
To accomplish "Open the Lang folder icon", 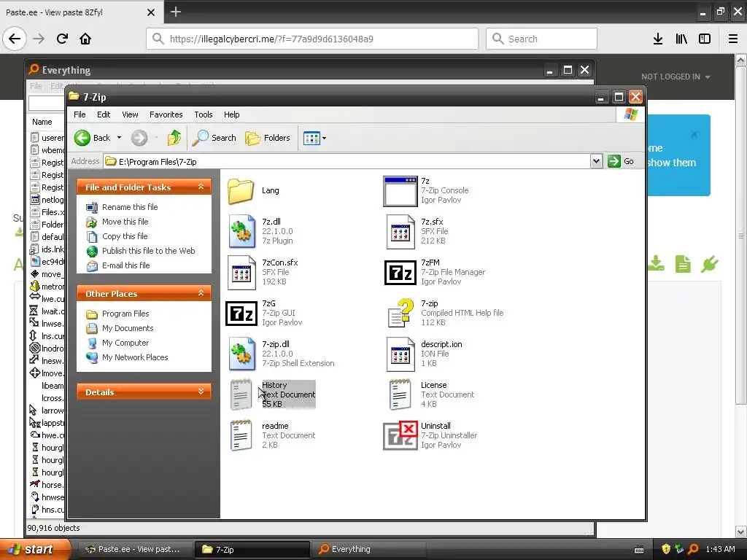I will coord(241,191).
